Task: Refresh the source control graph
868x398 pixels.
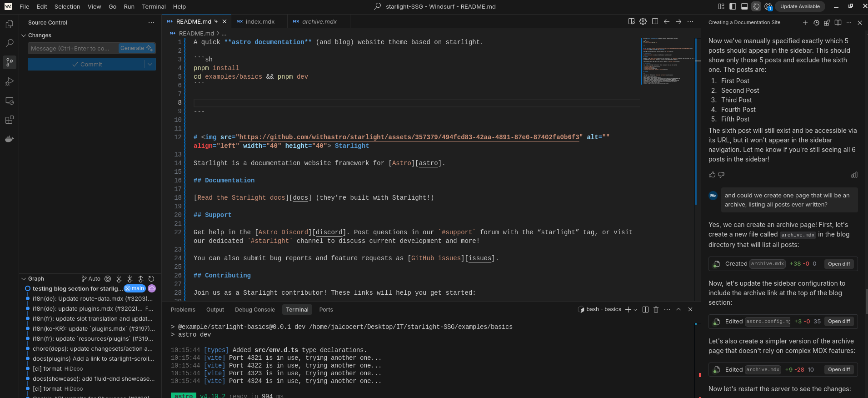Action: (x=151, y=279)
